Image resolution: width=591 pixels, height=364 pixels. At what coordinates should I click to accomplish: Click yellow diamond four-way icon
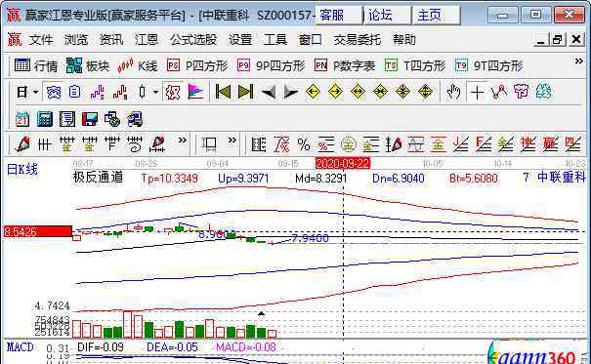pyautogui.click(x=402, y=92)
